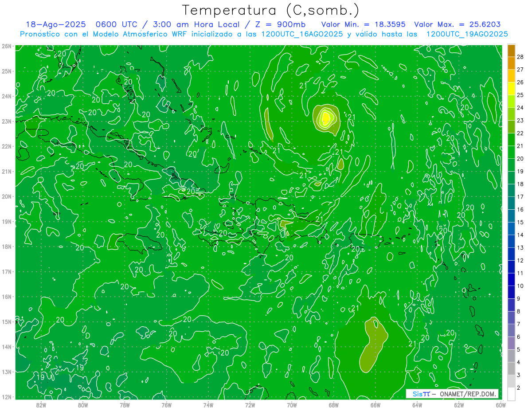Click the 70W longitude axis label

(292, 405)
